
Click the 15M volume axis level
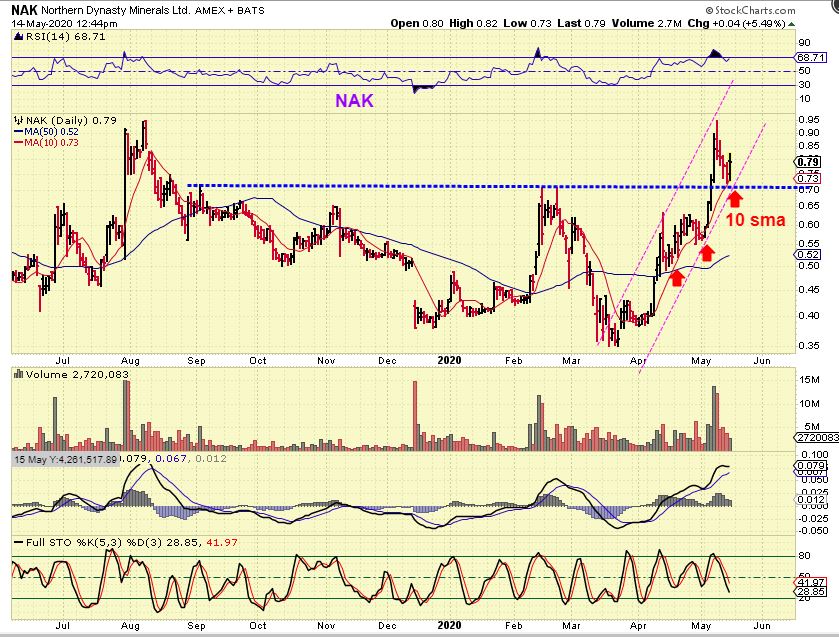(809, 380)
